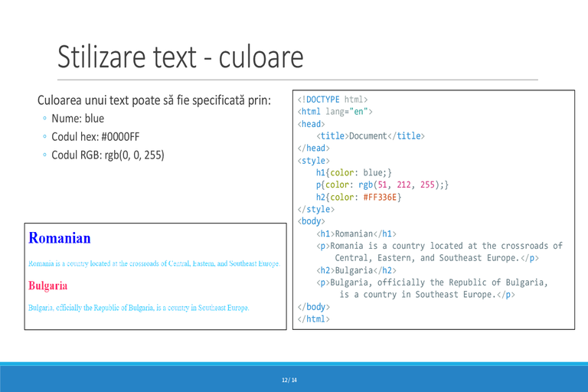Select the 'Codul hex: #0000FF' bullet
Screen dimensions: 588x392
click(95, 137)
